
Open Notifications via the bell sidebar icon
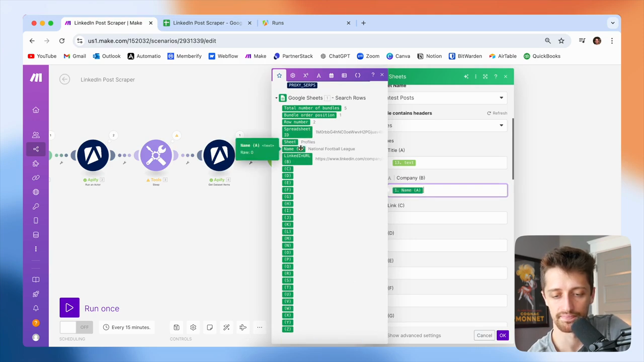coord(36,308)
